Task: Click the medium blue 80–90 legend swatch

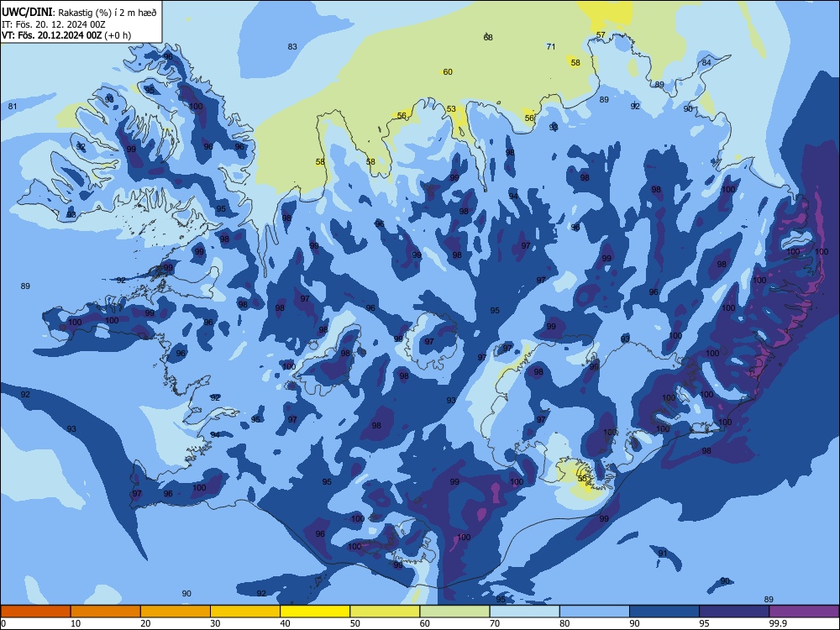Action: click(595, 612)
